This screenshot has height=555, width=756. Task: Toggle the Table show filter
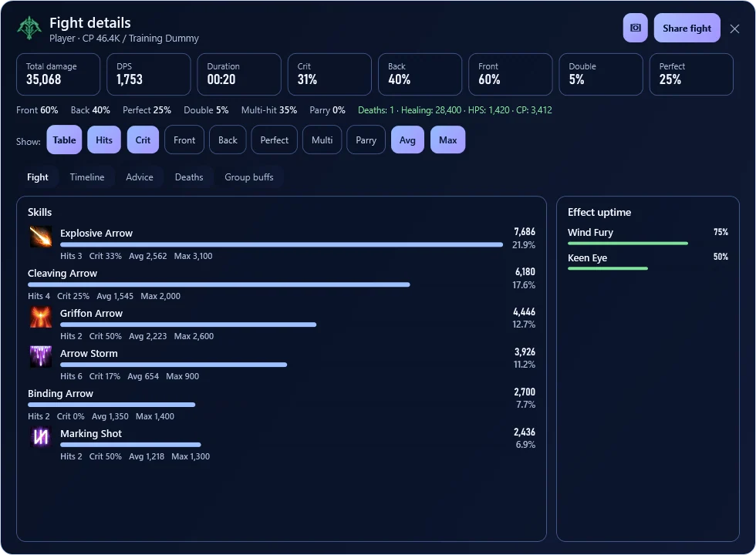coord(64,140)
